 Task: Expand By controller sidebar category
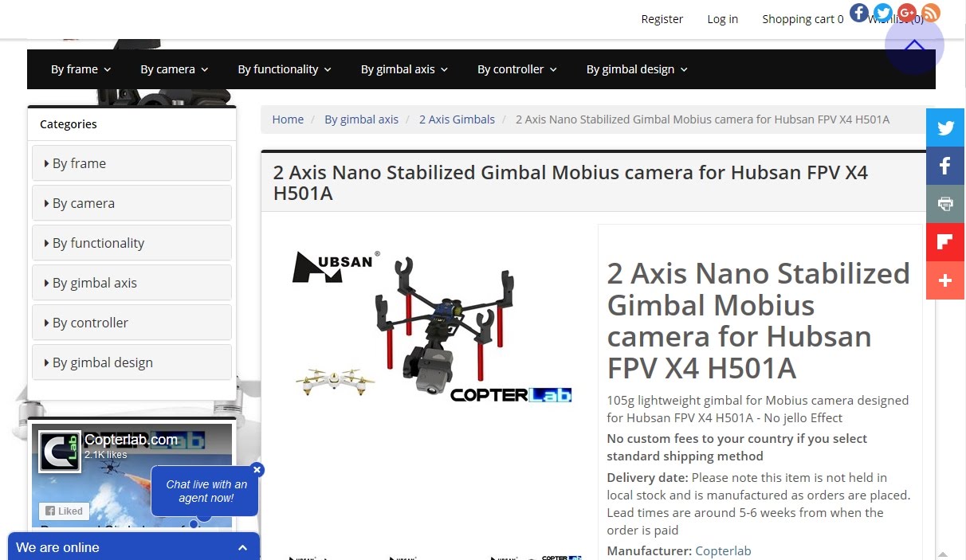[x=132, y=323]
